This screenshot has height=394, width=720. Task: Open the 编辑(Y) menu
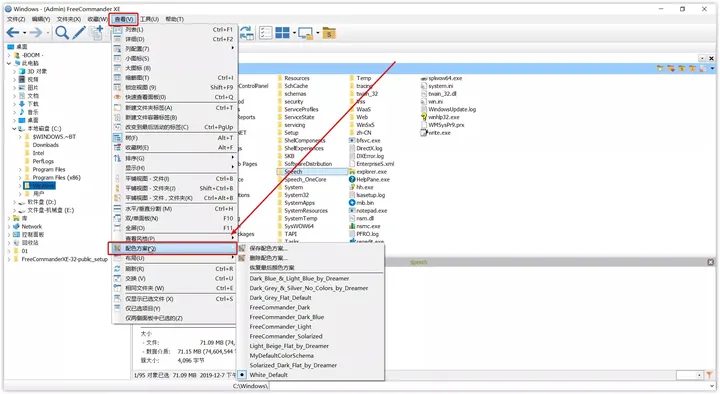coord(41,19)
